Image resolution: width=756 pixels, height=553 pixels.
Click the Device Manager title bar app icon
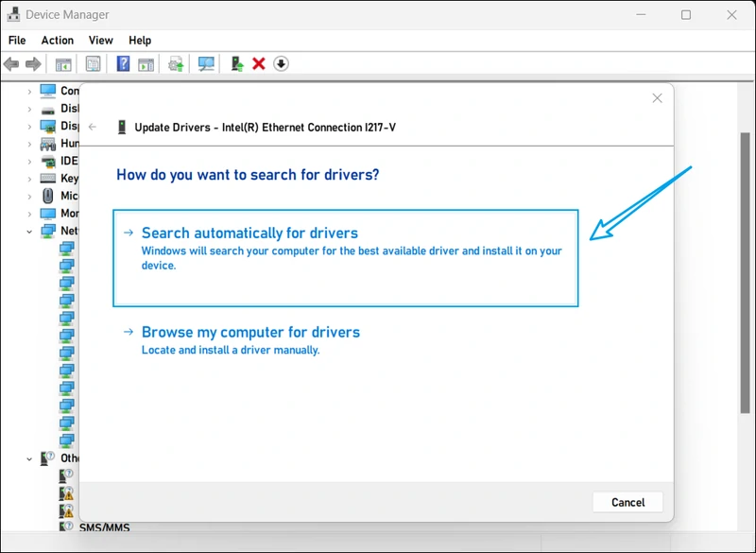pyautogui.click(x=13, y=14)
